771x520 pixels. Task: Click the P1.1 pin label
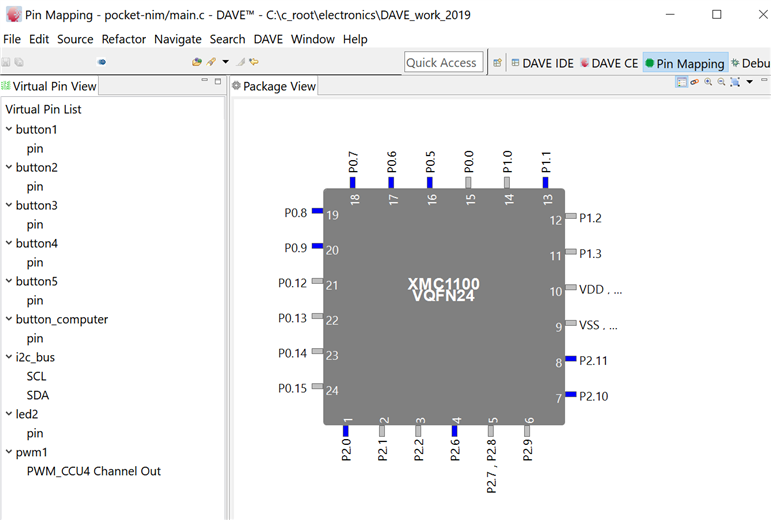point(546,162)
